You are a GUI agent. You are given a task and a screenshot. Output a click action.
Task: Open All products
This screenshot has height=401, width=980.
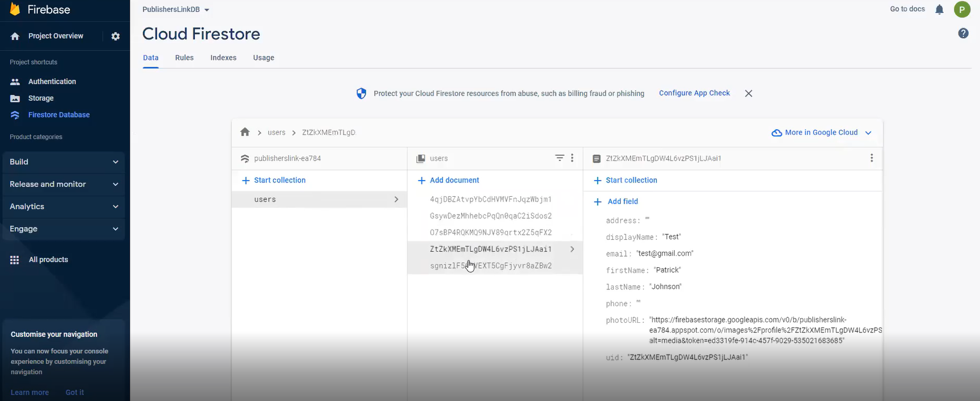(48, 260)
